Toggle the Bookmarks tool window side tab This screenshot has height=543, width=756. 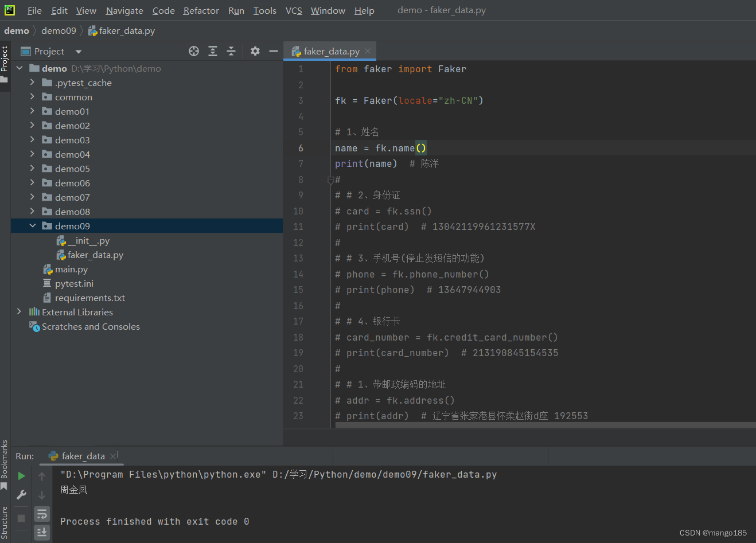tap(5, 464)
